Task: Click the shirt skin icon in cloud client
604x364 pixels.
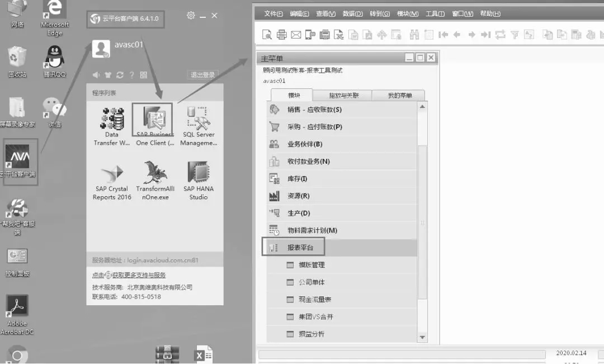Action: [x=108, y=75]
